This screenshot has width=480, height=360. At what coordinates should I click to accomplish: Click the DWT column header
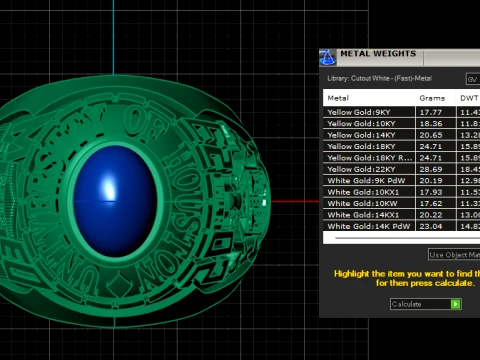tap(468, 98)
